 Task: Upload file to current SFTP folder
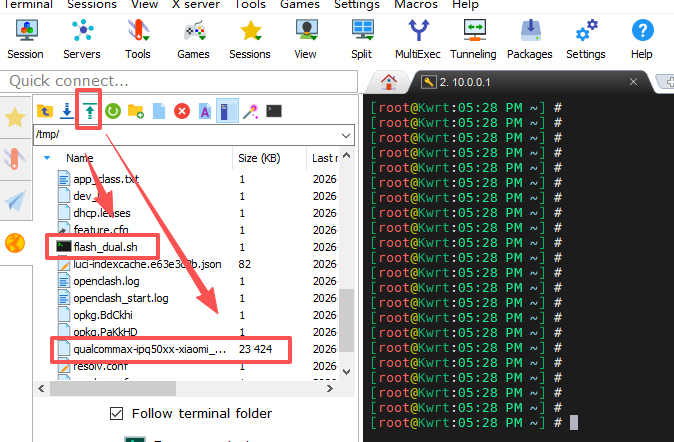[x=90, y=111]
